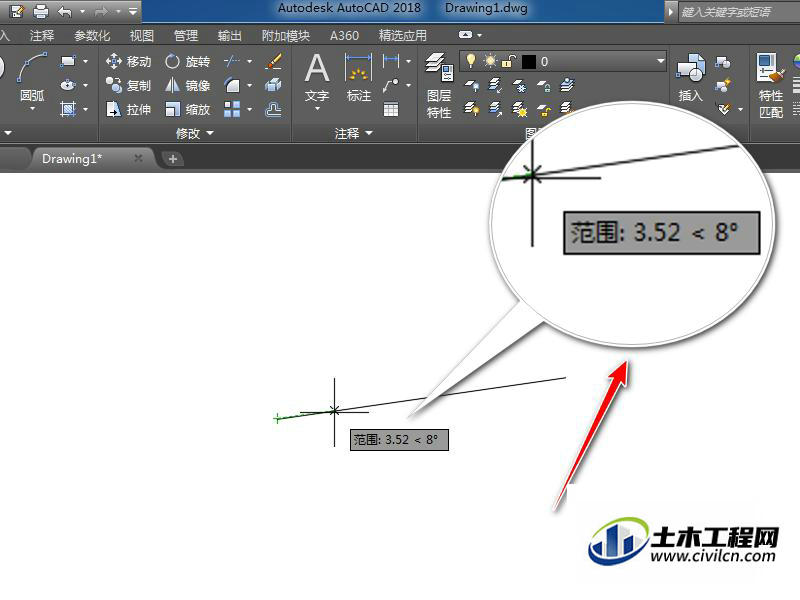Image resolution: width=800 pixels, height=600 pixels.
Task: Toggle the ribbon minimize button
Action: [465, 35]
